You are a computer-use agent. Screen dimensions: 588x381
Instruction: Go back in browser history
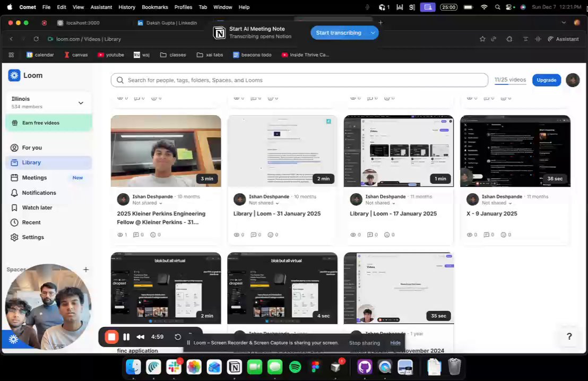coord(11,39)
